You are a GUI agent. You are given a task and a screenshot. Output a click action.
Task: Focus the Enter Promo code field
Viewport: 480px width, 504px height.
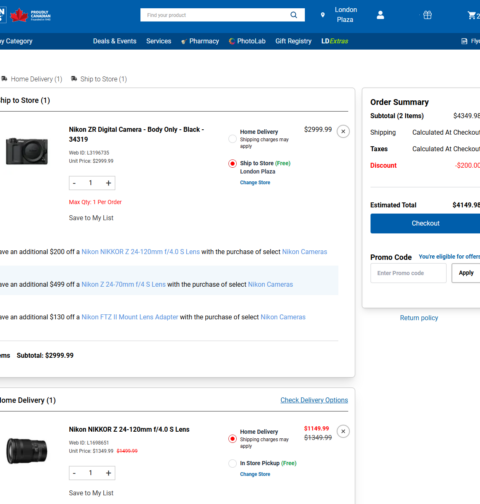point(408,273)
